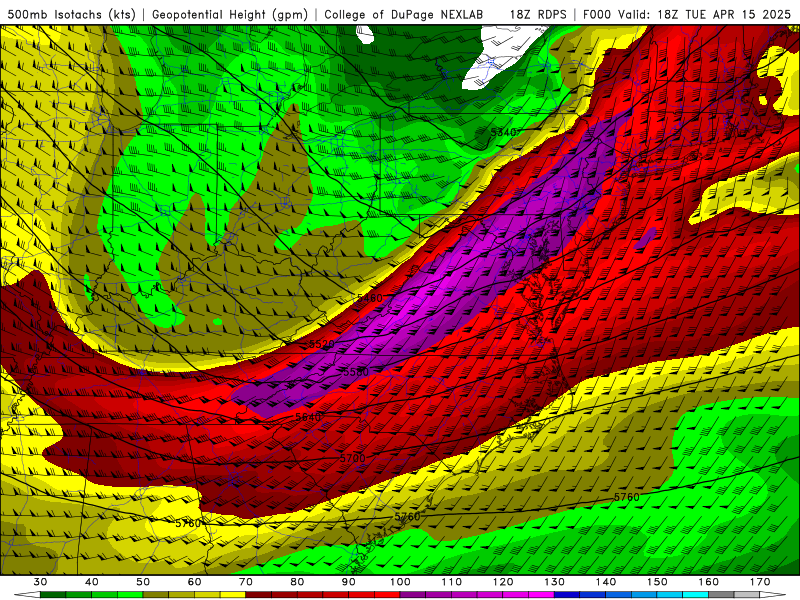Click 'Valid: 18Z TUE APR 15 2025' text
This screenshot has width=800, height=600.
704,14
